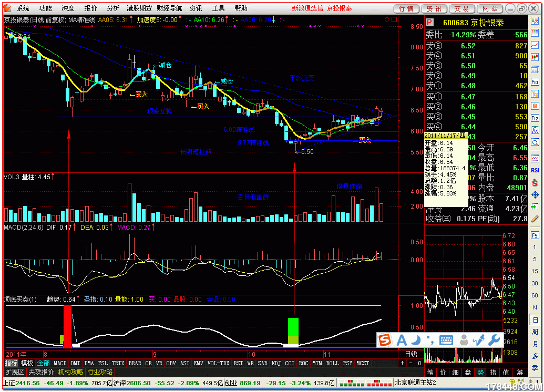Image resolution: width=544 pixels, height=392 pixels.
Task: Switch to the 笔 tab under mini chart
Action: tap(430, 373)
